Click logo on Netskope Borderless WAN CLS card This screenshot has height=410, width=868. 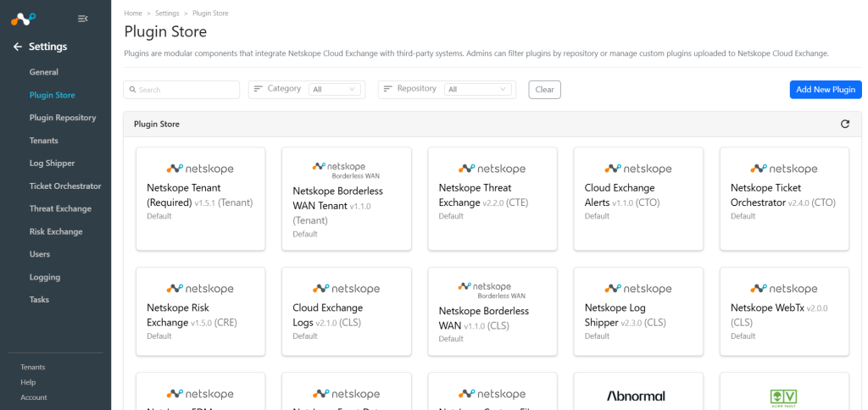point(492,290)
